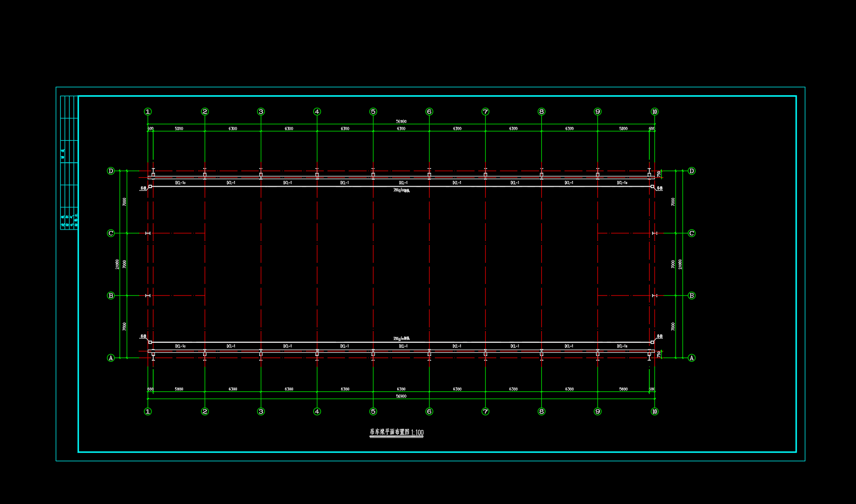This screenshot has width=856, height=504.
Task: Select the 750 dimension near axis A
Action: point(659,355)
